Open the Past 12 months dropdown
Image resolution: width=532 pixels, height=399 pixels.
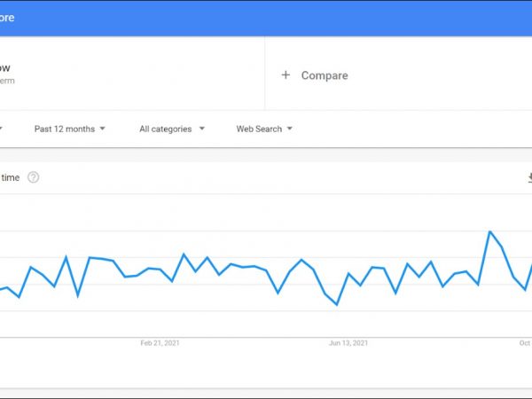69,129
